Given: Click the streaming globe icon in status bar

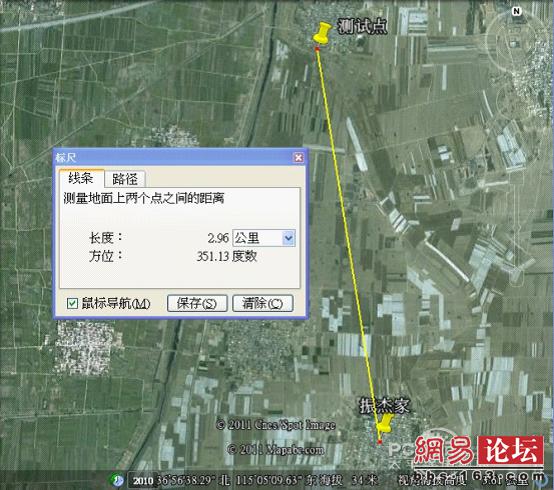Looking at the screenshot, I should 117,480.
